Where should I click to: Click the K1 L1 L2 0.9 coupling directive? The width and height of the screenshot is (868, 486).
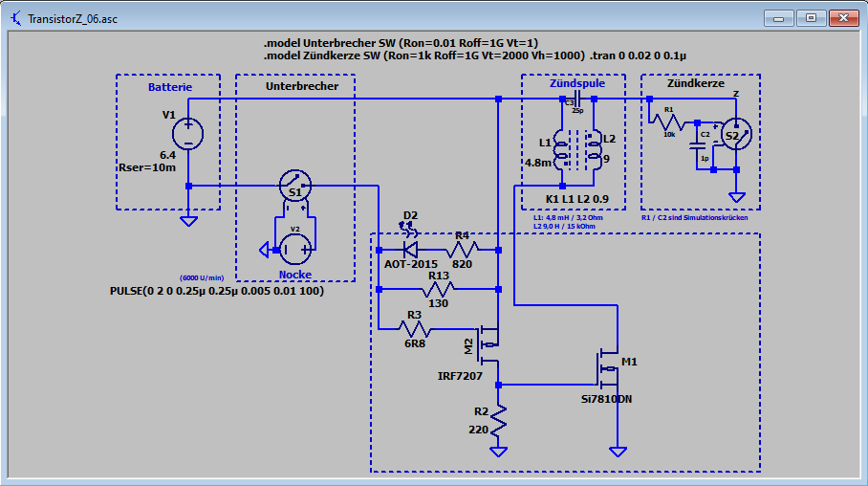577,199
